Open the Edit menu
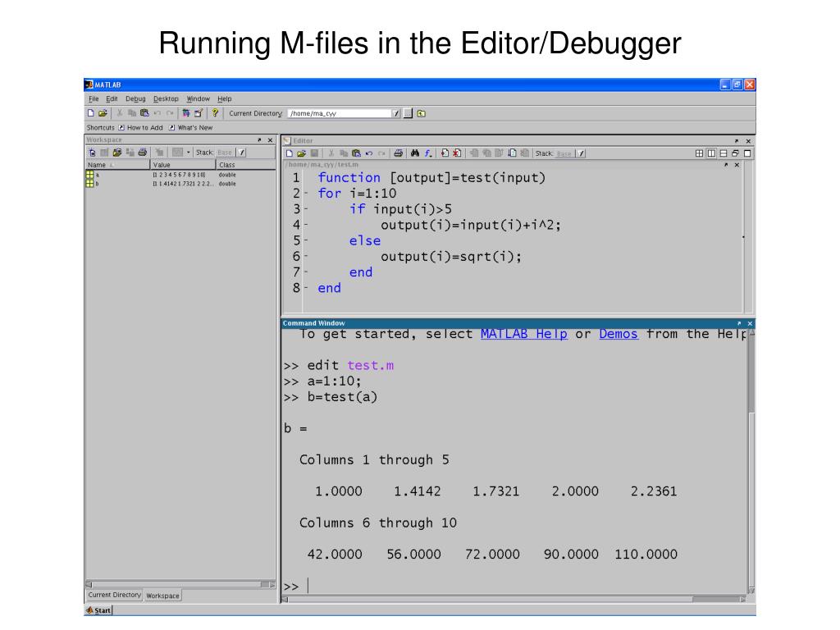This screenshot has height=630, width=840. pos(112,99)
